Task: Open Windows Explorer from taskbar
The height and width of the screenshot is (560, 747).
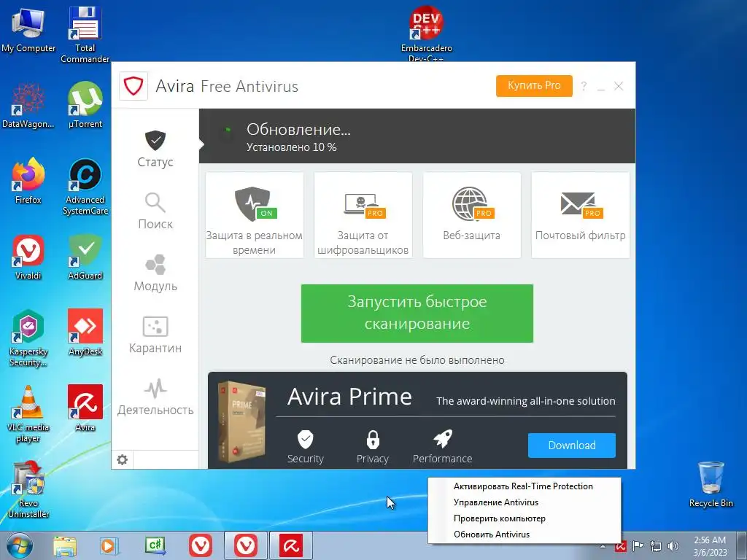Action: [x=65, y=546]
